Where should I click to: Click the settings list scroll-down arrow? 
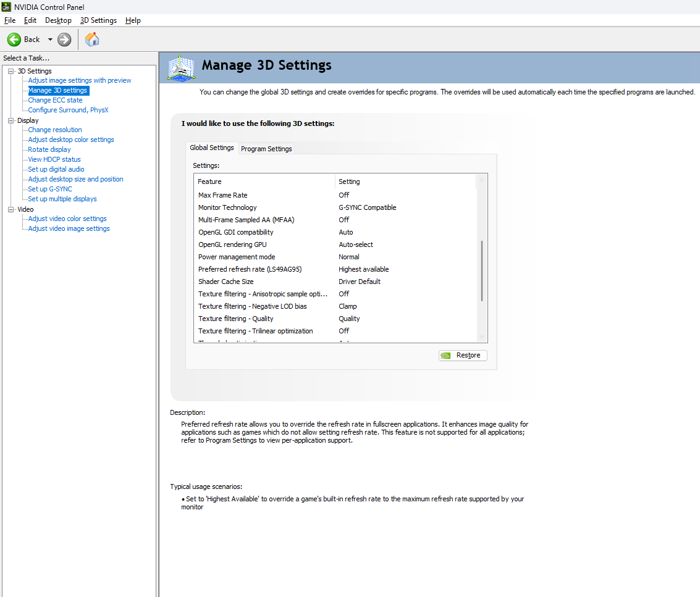coord(482,337)
